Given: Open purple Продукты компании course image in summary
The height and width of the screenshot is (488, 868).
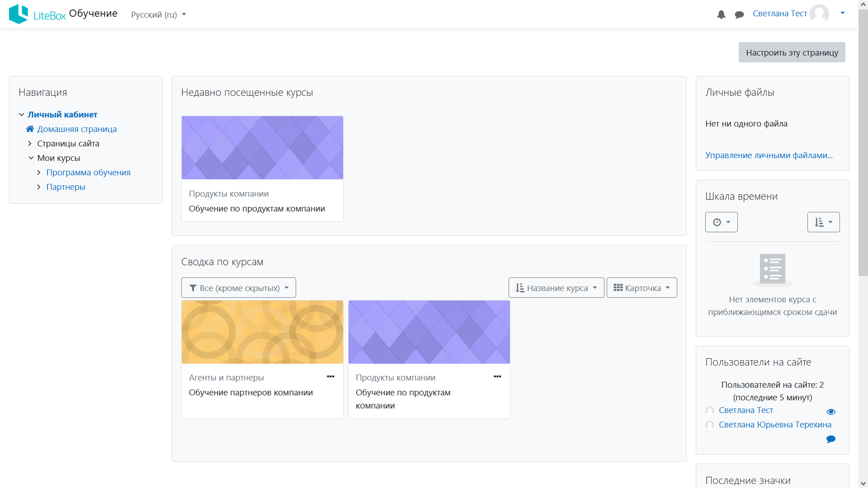Looking at the screenshot, I should (429, 332).
